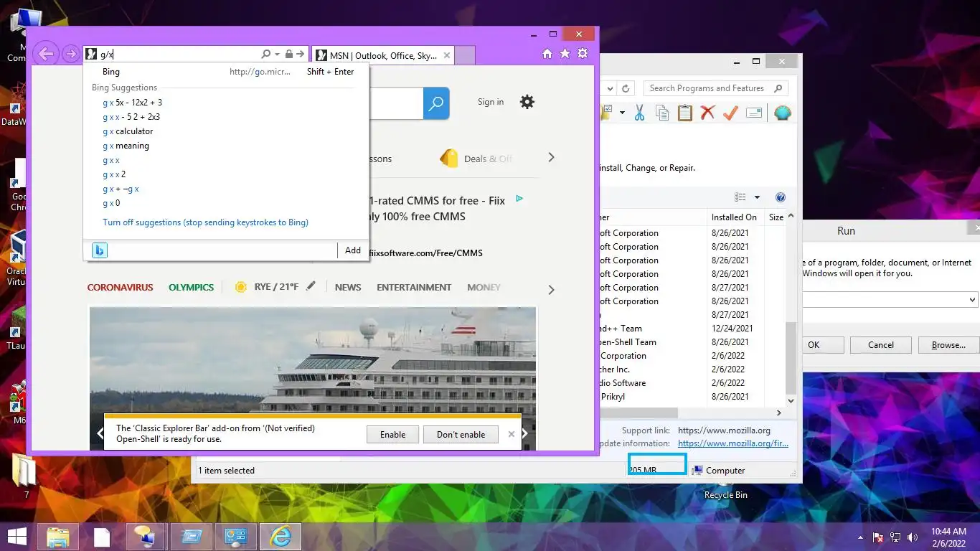
Task: Click the blue MSN search magnifier button
Action: pyautogui.click(x=436, y=103)
